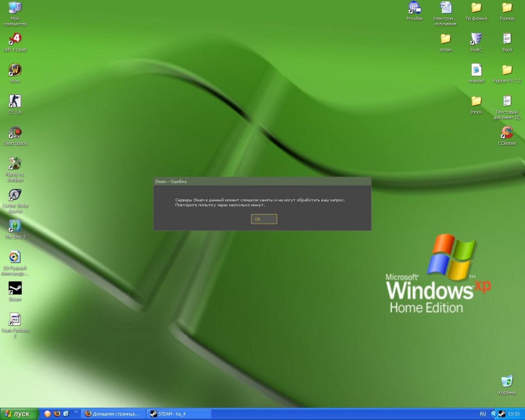Select the Steam desktop shortcut
Viewport: 525px width, 420px height.
pyautogui.click(x=15, y=291)
